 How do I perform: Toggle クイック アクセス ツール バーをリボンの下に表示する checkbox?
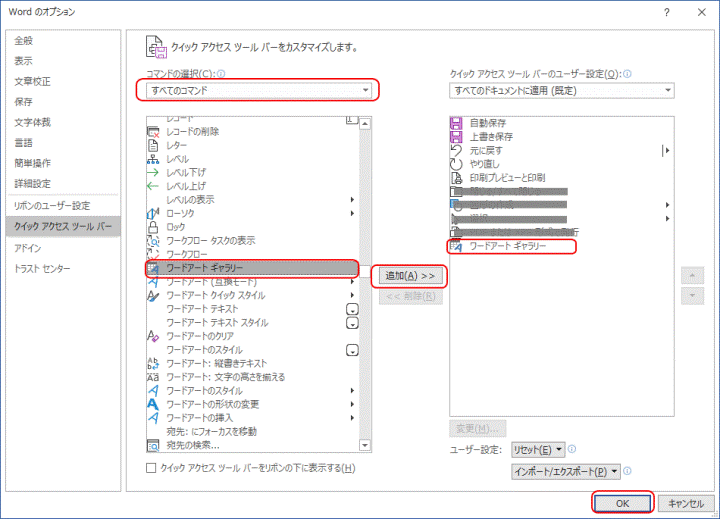point(151,468)
